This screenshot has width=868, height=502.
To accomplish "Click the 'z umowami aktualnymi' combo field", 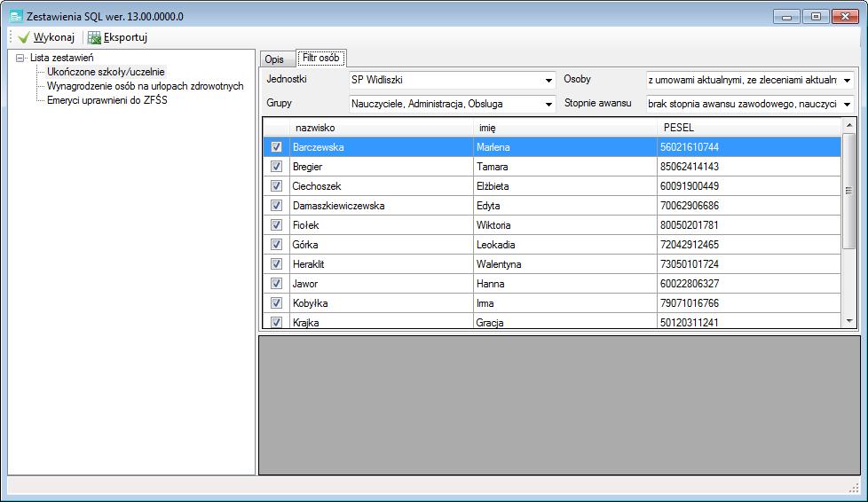I will coord(750,80).
